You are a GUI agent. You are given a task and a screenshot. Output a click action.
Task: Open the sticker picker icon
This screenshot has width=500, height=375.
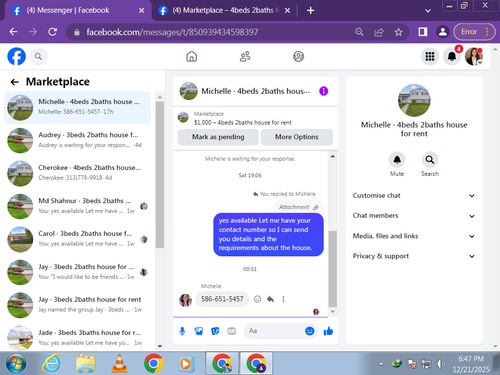point(215,331)
